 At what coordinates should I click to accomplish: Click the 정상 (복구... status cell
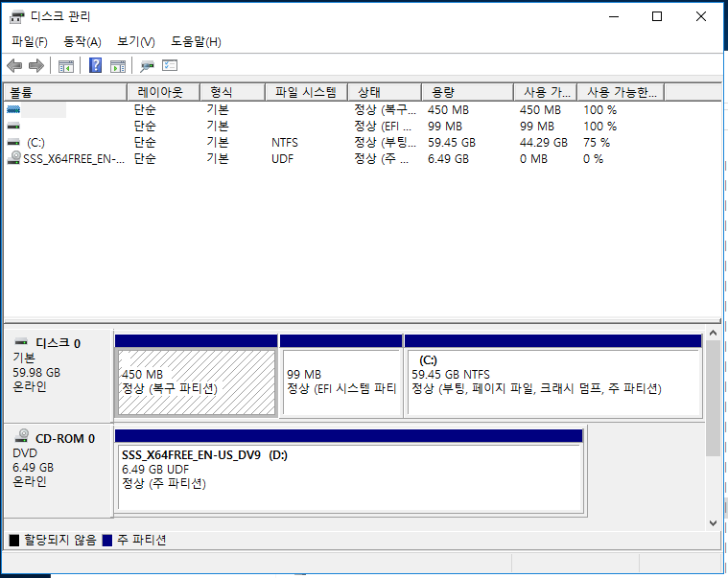385,110
